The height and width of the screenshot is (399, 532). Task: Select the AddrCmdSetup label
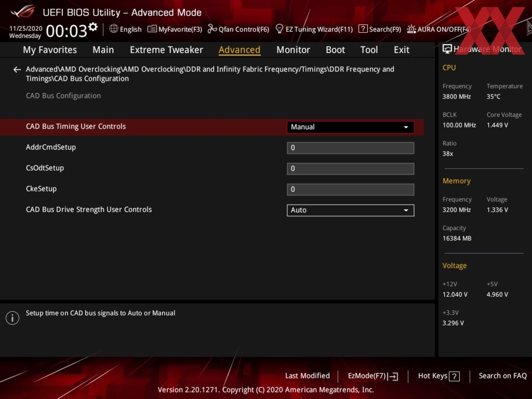pos(51,147)
